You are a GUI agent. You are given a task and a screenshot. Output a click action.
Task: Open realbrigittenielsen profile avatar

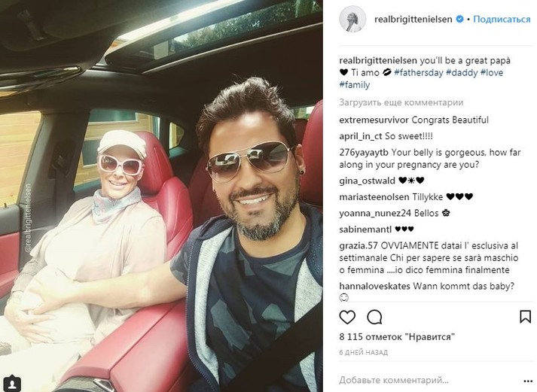[x=352, y=19]
